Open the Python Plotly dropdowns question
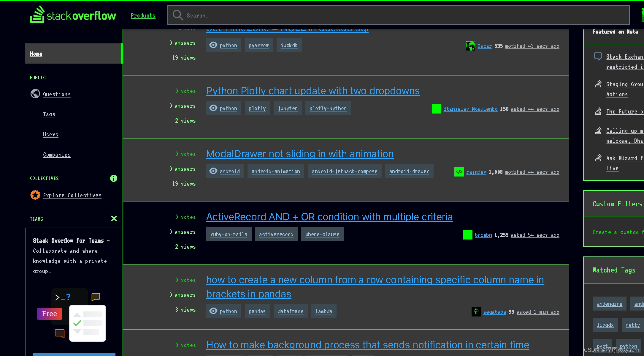This screenshot has width=644, height=356. coord(313,91)
